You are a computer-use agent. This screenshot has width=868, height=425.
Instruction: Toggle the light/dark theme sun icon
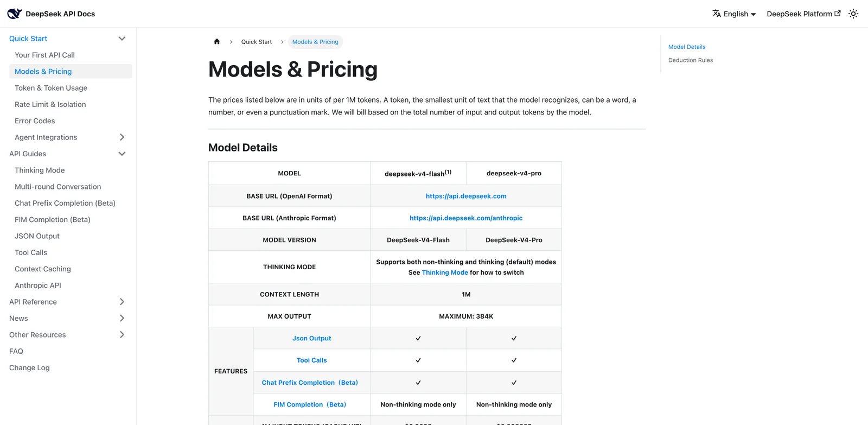point(853,14)
